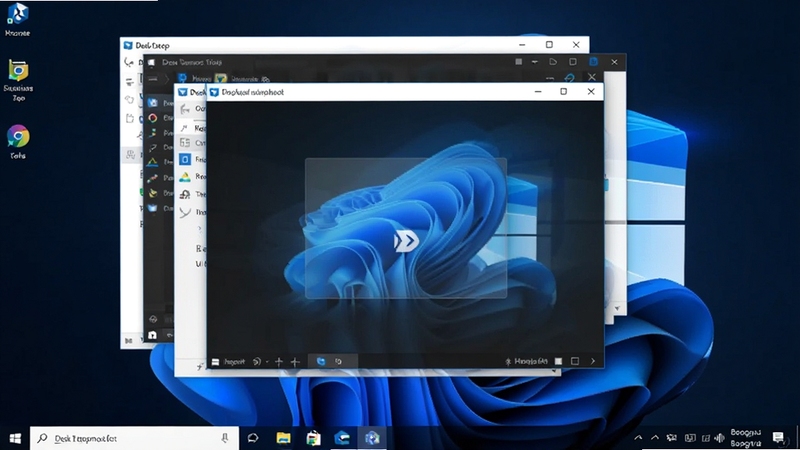Click the rotate icon in the front window's bottom toolbar
This screenshot has height=450, width=800.
(x=257, y=362)
